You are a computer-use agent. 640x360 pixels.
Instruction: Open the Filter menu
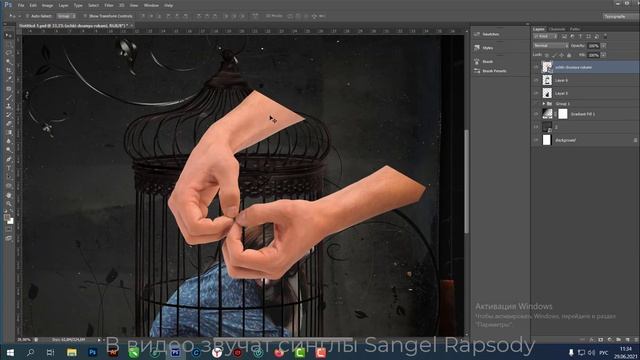[x=109, y=5]
